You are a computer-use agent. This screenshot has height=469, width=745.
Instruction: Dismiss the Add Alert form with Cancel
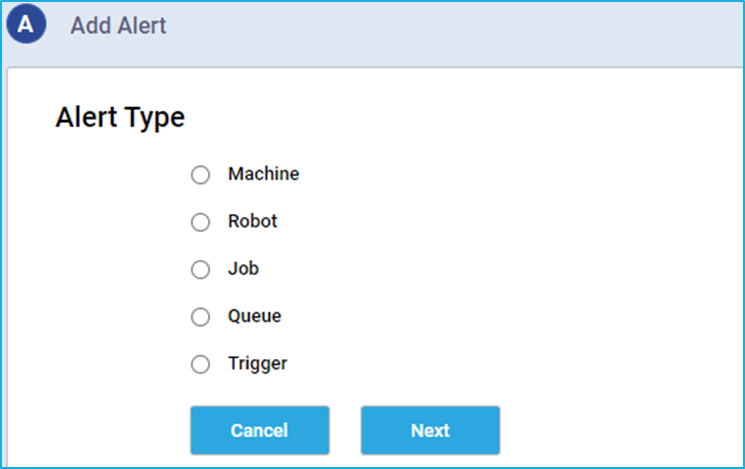coord(260,430)
